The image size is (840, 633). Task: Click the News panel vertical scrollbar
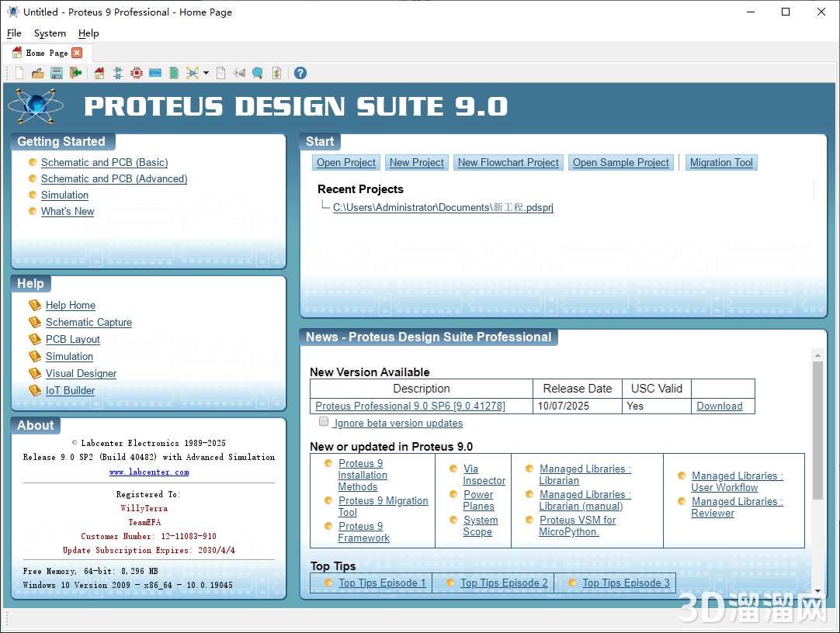(x=817, y=431)
